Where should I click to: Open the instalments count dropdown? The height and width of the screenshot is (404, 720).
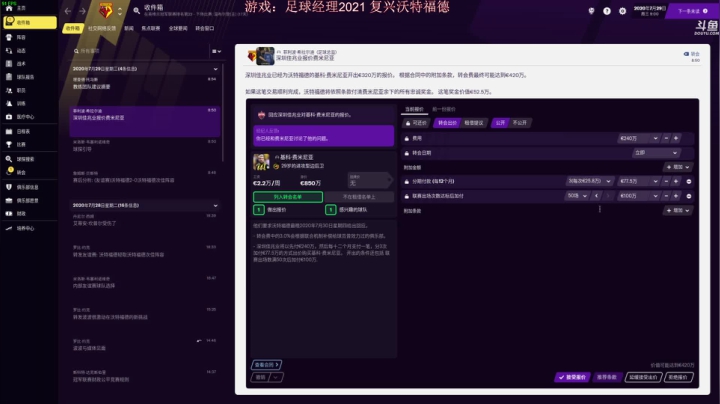(x=589, y=181)
